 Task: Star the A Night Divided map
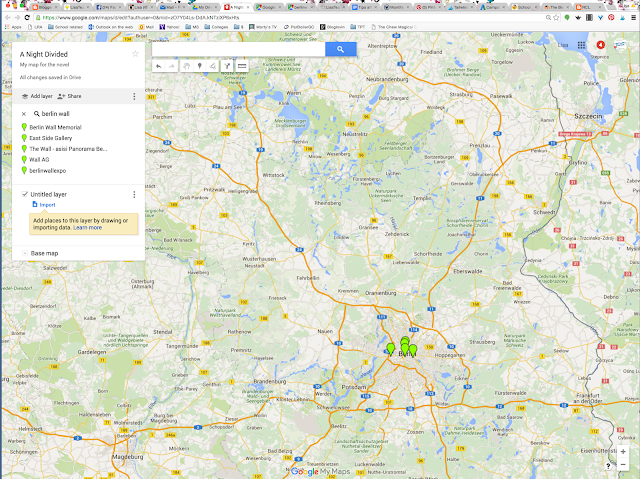(x=135, y=54)
